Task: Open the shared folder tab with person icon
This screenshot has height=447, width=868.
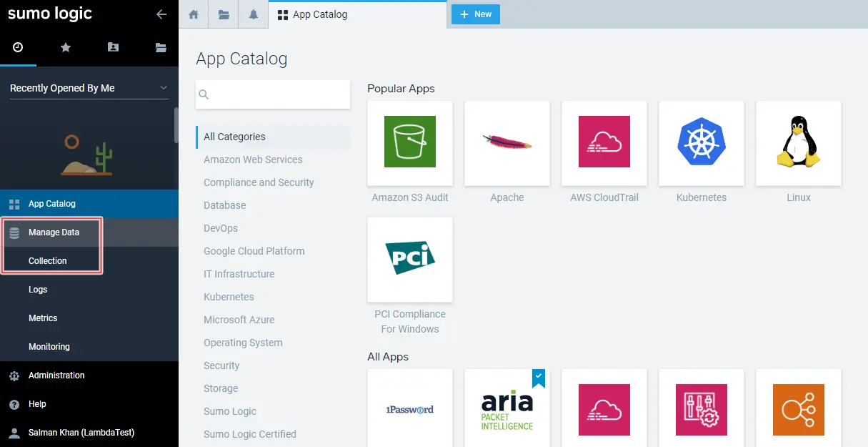Action: click(x=113, y=47)
